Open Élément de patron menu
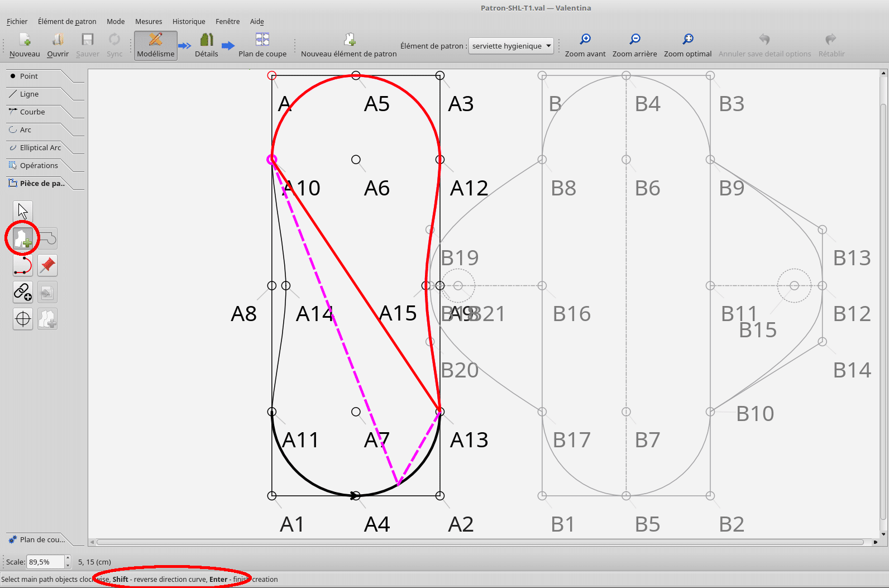 67,21
